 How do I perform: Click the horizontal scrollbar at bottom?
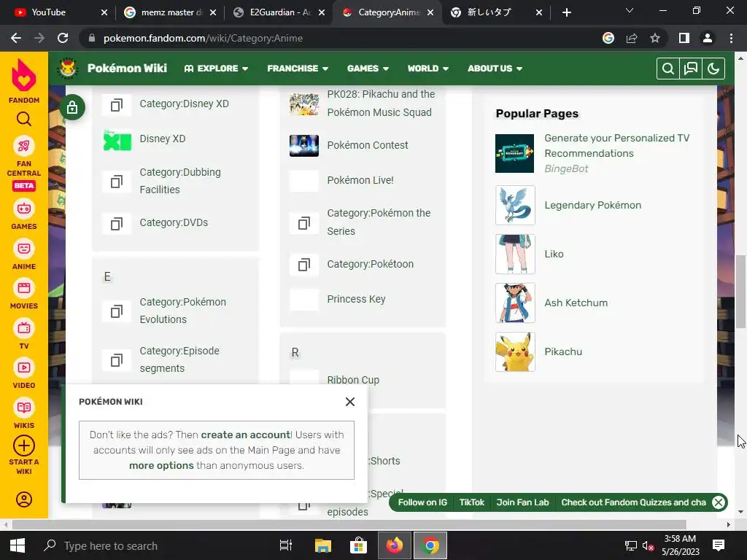pyautogui.click(x=349, y=524)
